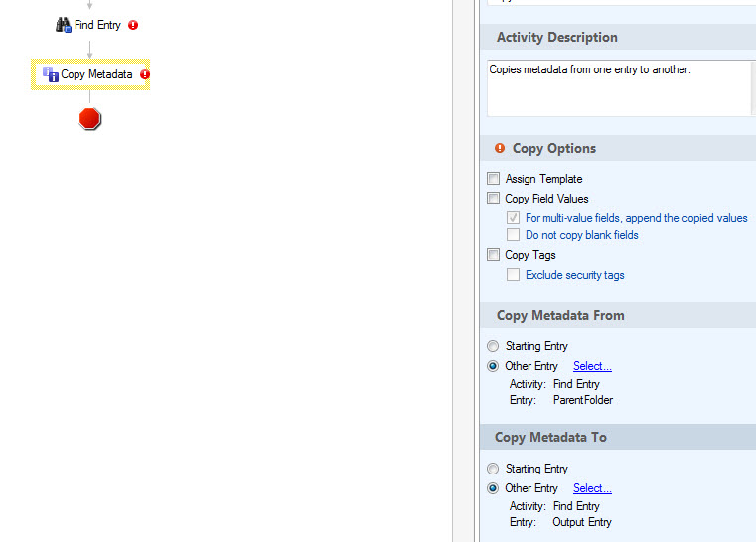
Task: Check Exclude security tags option
Action: [514, 275]
